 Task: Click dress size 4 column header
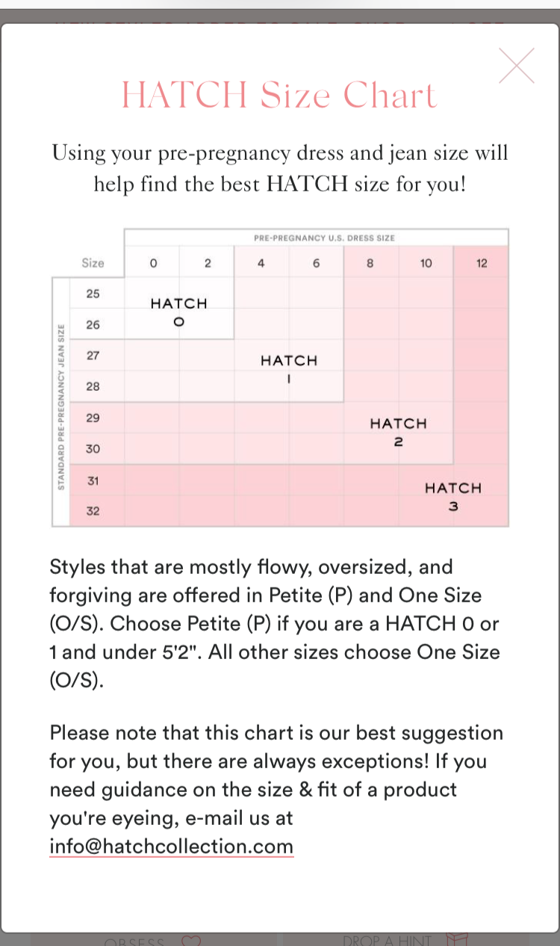click(x=261, y=263)
